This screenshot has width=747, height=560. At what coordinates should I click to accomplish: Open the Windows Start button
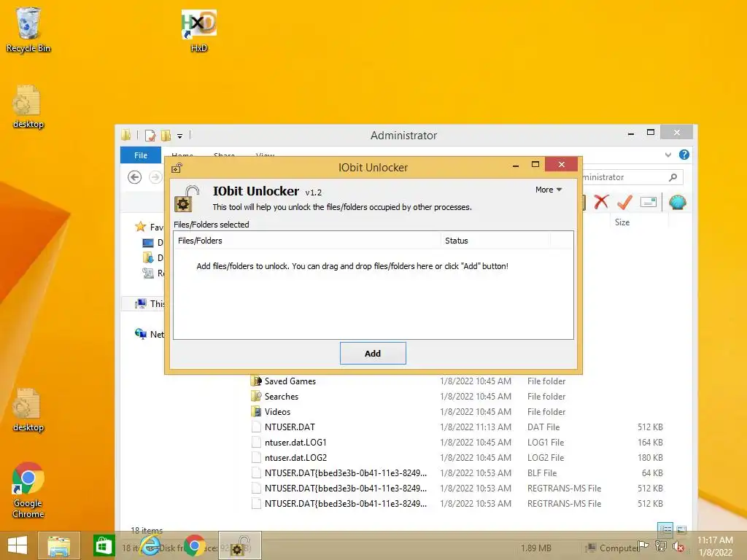18,545
